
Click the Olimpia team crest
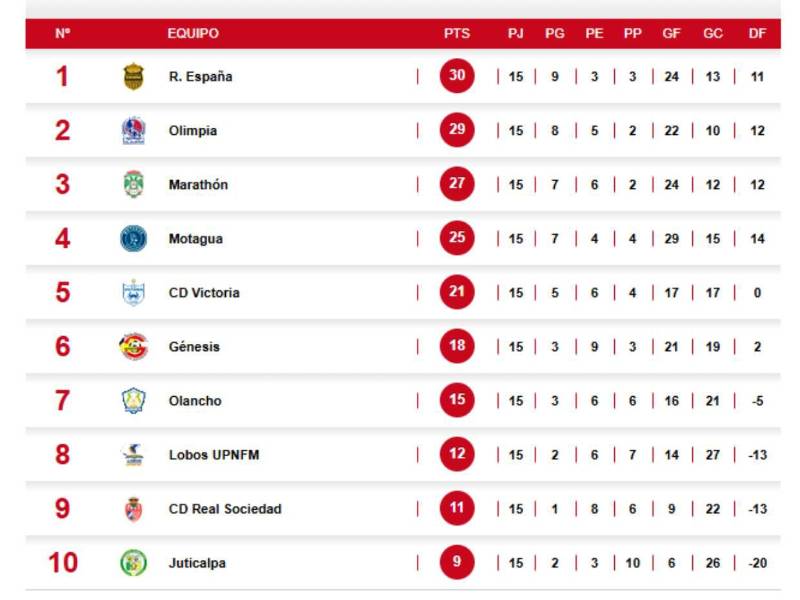coord(133,131)
